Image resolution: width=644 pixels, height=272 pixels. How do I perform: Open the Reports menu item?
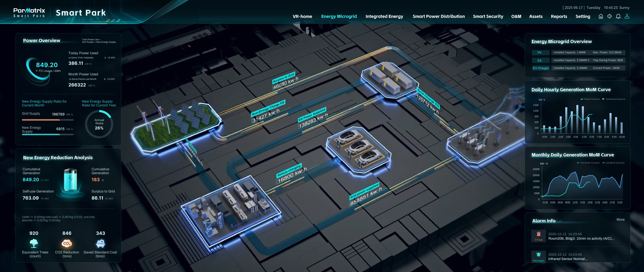[559, 16]
